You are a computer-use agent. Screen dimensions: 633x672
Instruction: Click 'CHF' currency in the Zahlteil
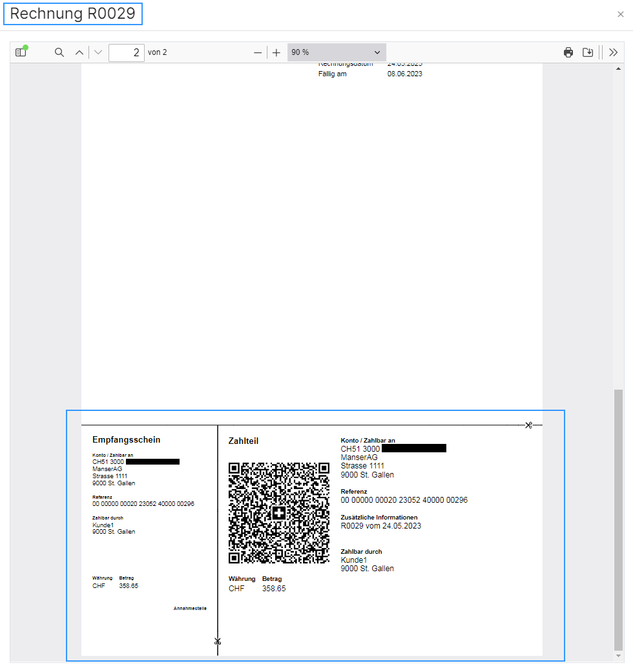(236, 589)
